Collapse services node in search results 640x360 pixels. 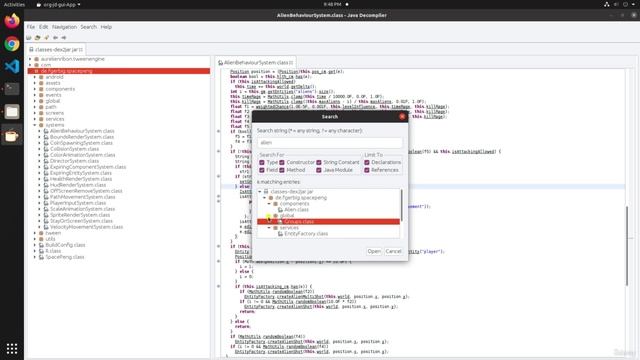[x=269, y=228]
